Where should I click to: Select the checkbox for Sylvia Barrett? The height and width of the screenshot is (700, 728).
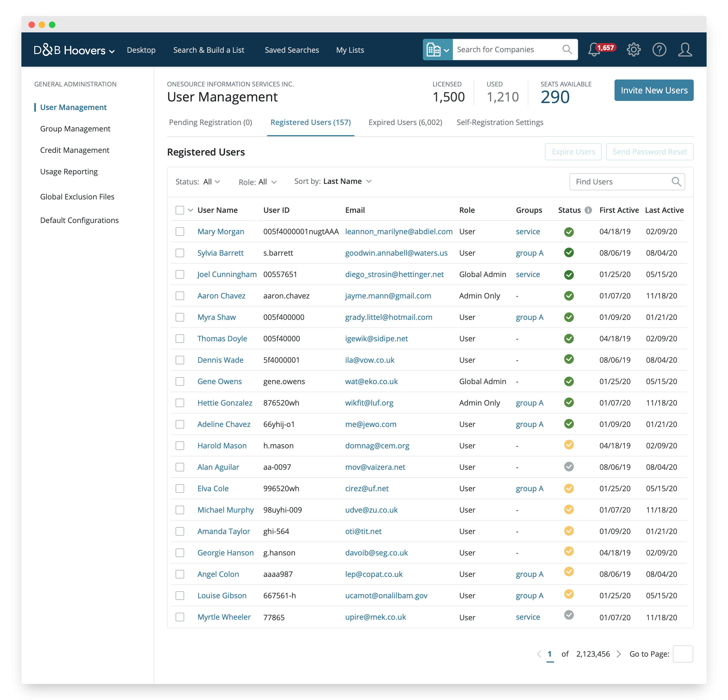tap(180, 253)
